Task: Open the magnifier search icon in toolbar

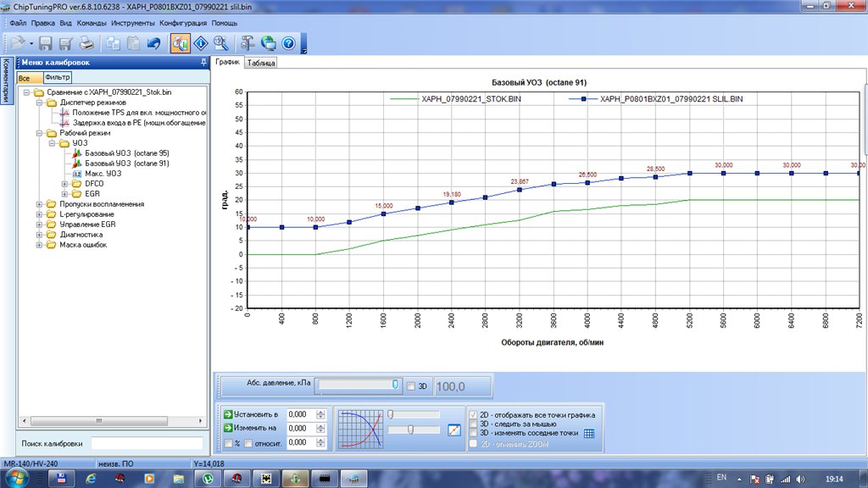Action: point(220,43)
